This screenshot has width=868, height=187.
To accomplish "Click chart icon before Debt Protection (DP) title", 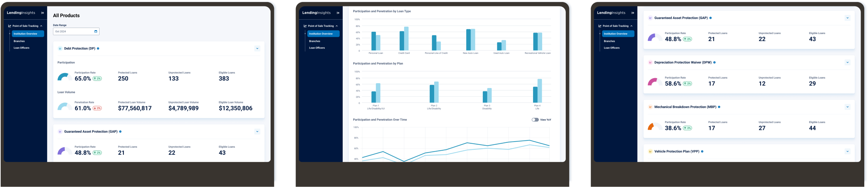I will pos(60,49).
